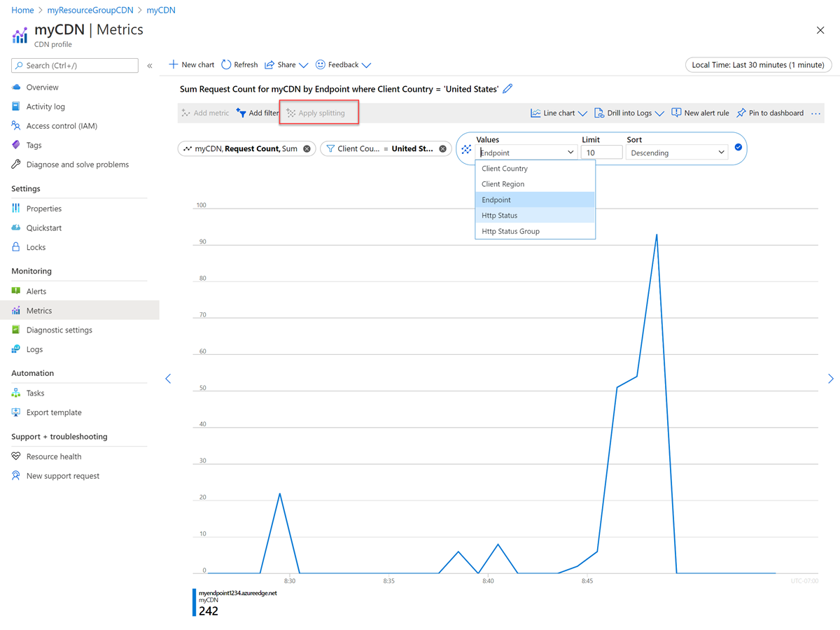
Task: Click the Apply splitting button
Action: point(316,113)
